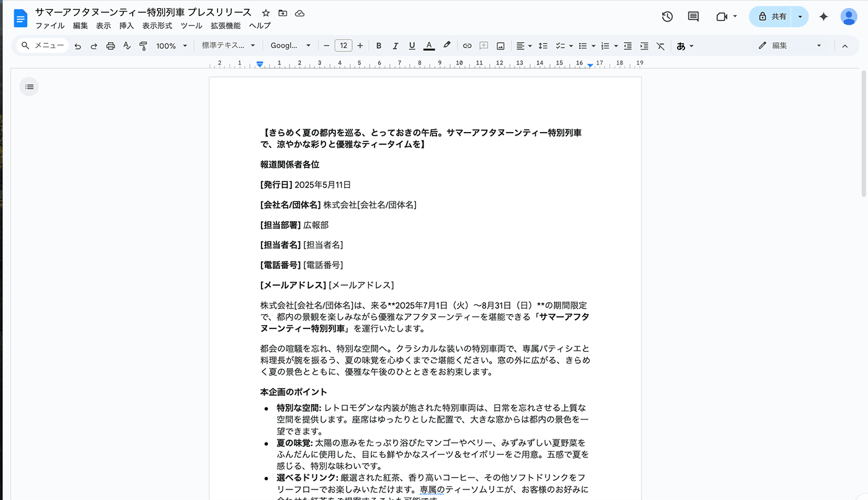This screenshot has width=868, height=500.
Task: Decrease indent
Action: tap(628, 46)
